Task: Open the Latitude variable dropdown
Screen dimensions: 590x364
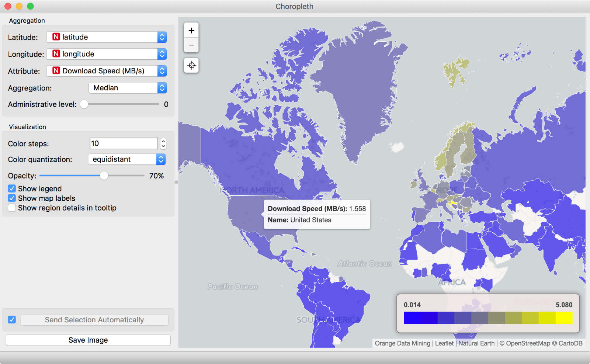Action: point(107,37)
